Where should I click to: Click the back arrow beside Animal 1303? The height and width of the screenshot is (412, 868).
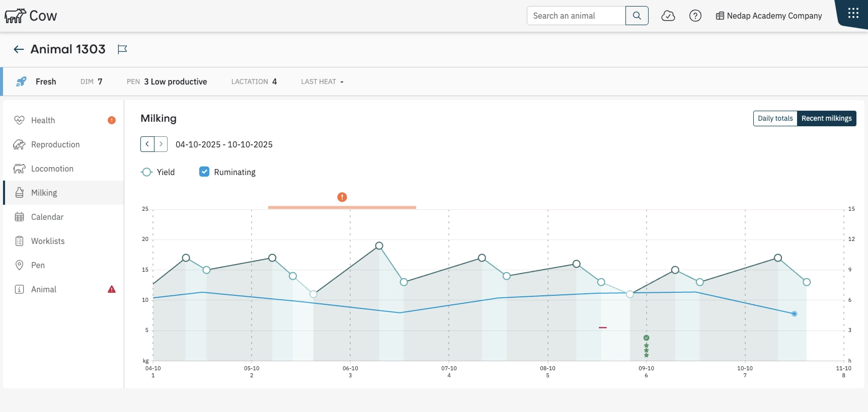click(19, 50)
